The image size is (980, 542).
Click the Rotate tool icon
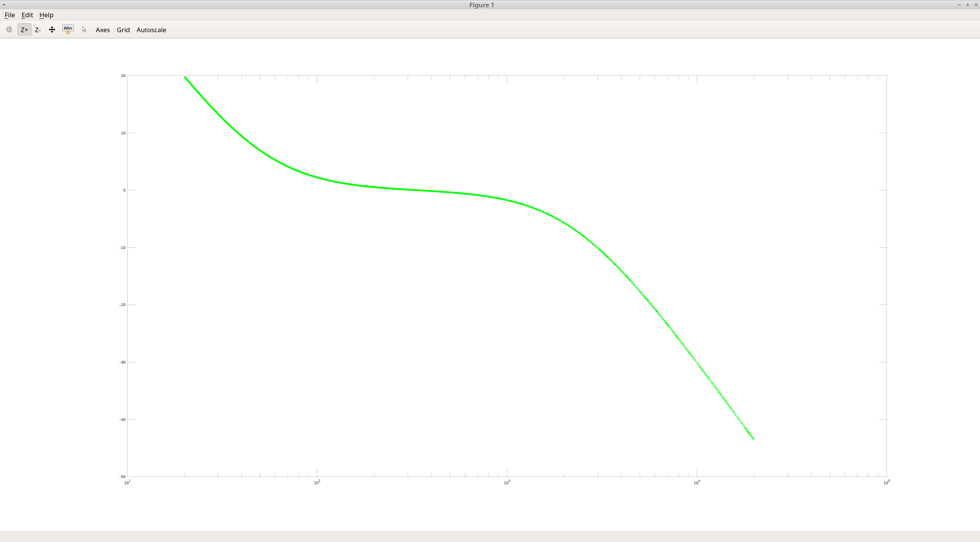pos(9,29)
